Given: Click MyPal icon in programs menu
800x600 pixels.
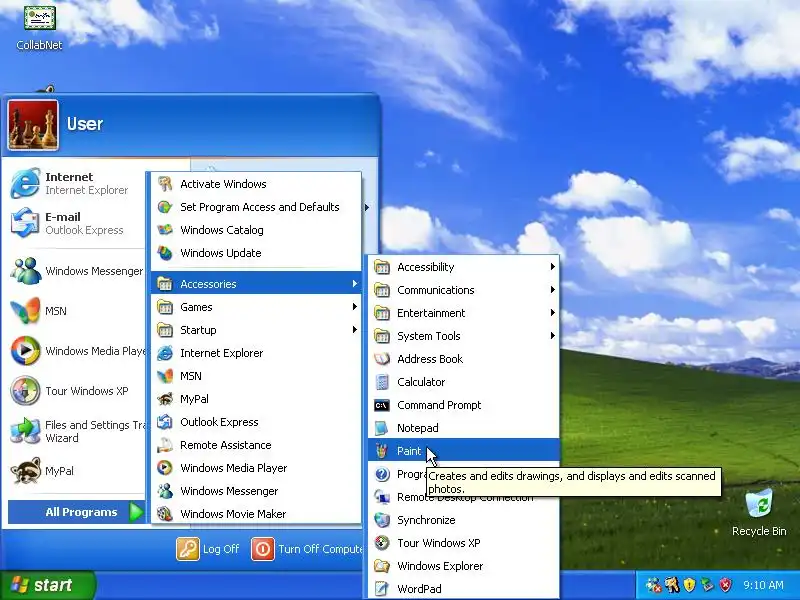Looking at the screenshot, I should (x=165, y=399).
